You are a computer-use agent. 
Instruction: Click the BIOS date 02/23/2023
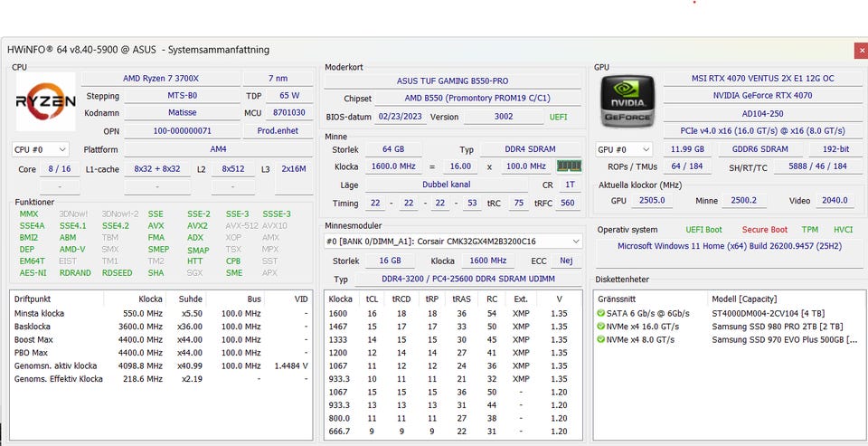click(401, 117)
